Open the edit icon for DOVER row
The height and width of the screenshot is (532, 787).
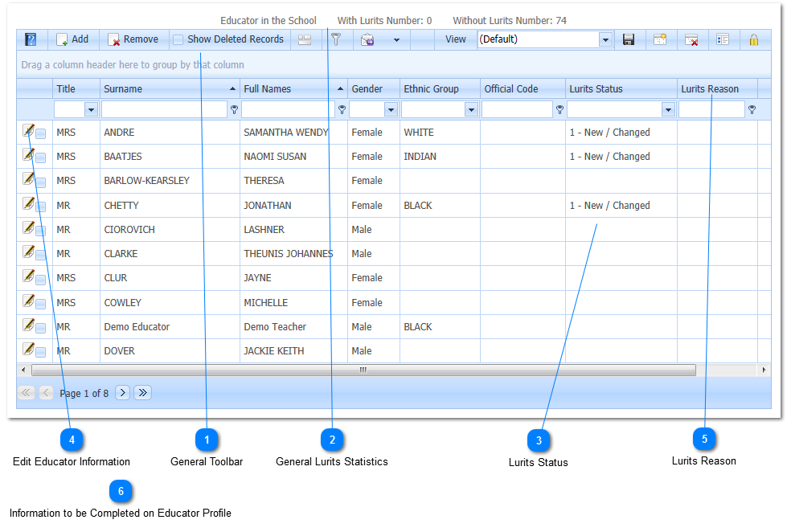[x=28, y=350]
